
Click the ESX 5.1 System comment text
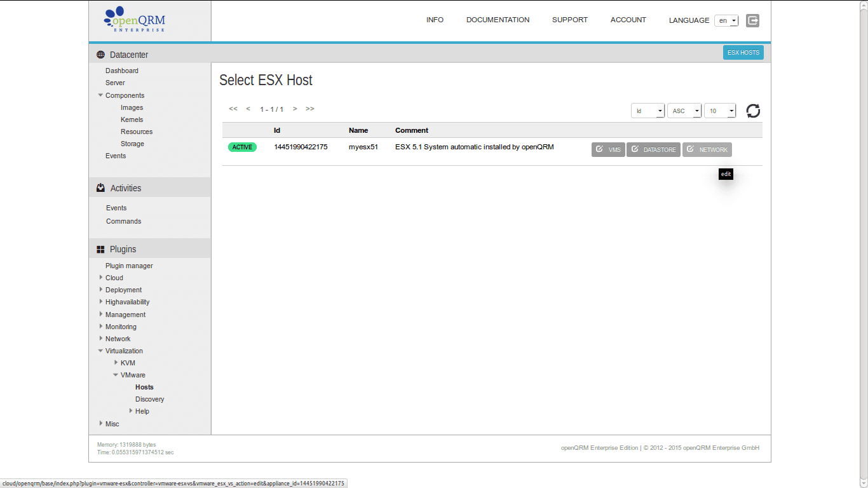point(475,147)
